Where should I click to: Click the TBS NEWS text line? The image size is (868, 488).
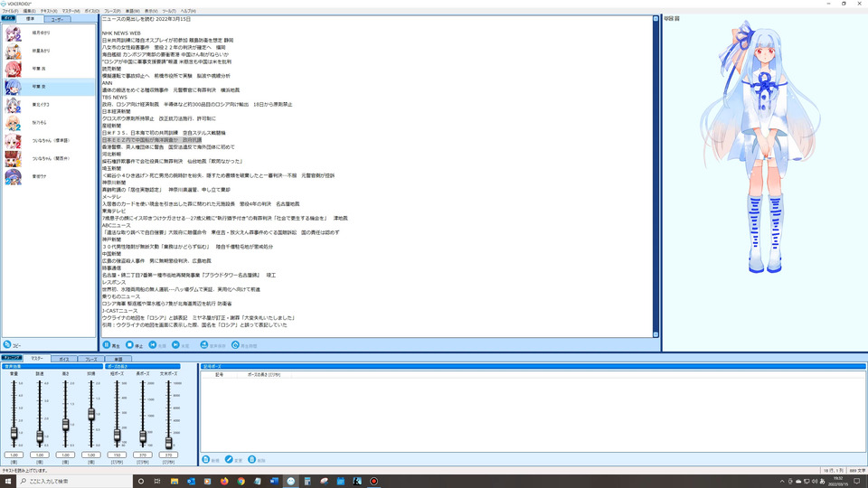point(115,98)
